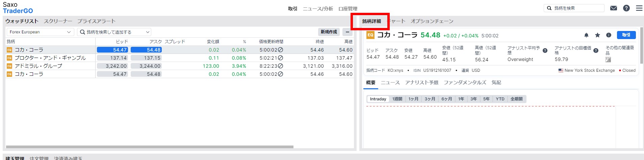Open help for アナリスト平均予想

[x=545, y=51]
